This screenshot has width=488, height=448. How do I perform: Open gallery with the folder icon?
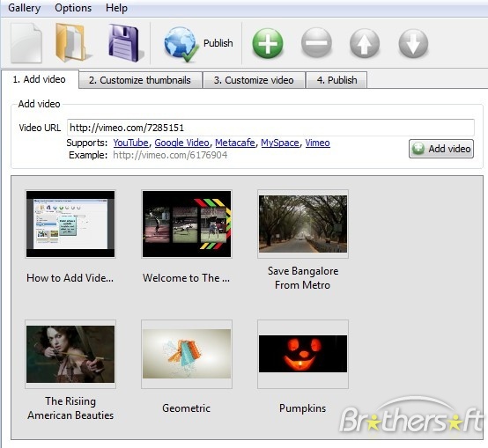[x=73, y=42]
